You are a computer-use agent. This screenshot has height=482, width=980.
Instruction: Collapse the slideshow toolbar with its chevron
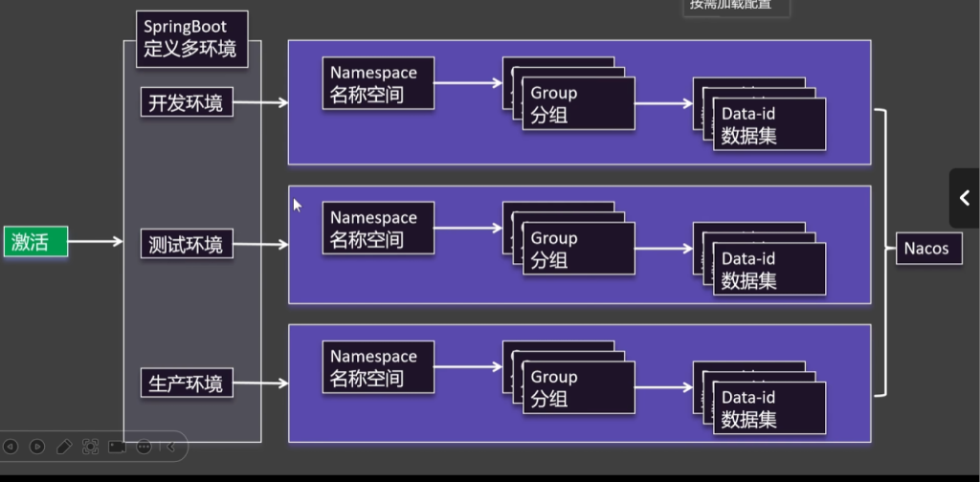click(x=170, y=447)
